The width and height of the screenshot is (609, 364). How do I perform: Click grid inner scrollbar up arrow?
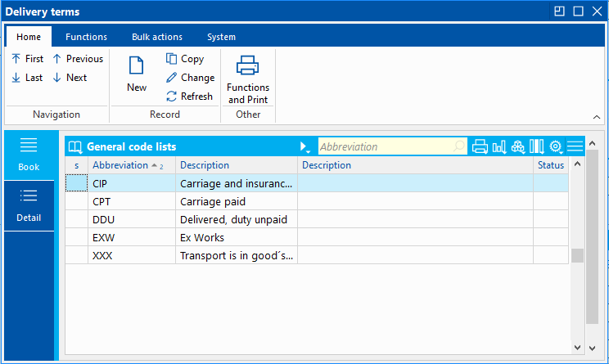[577, 164]
